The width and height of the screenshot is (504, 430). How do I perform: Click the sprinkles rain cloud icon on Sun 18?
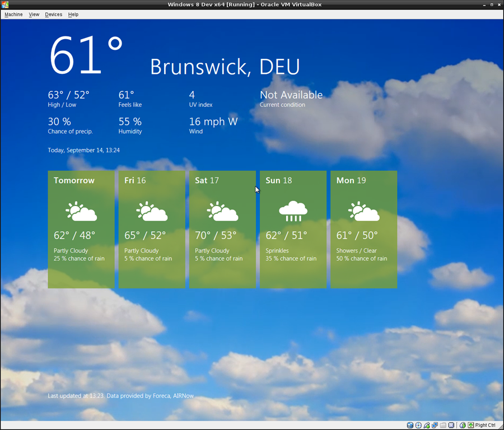pyautogui.click(x=293, y=211)
